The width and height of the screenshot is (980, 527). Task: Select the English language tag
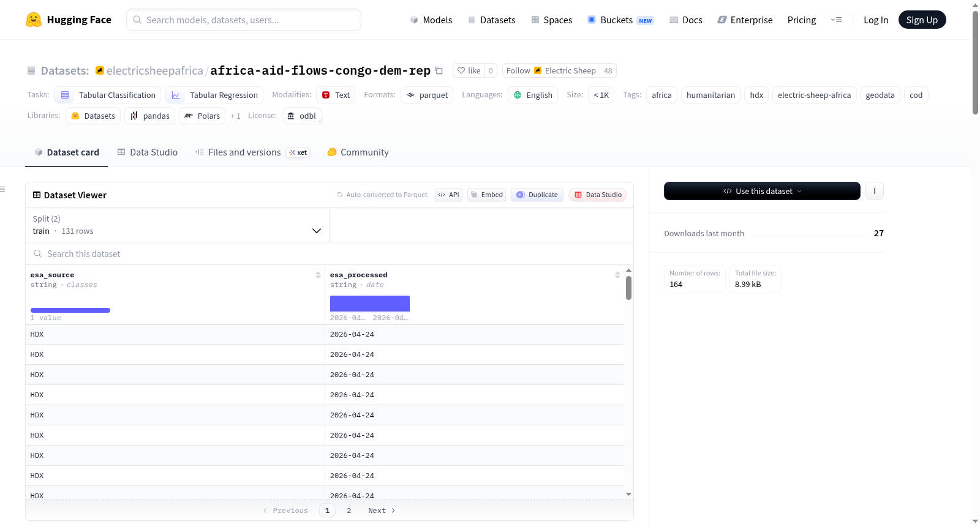click(533, 95)
